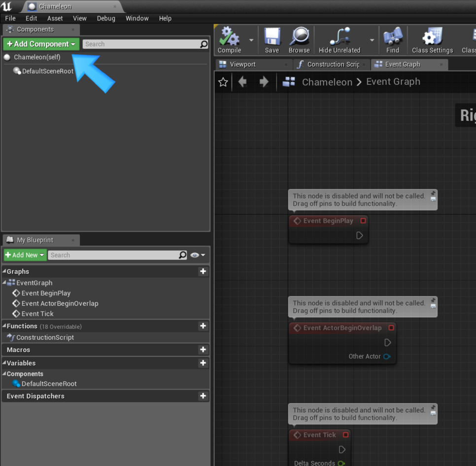Open the Help menu
The height and width of the screenshot is (466, 476).
point(165,18)
